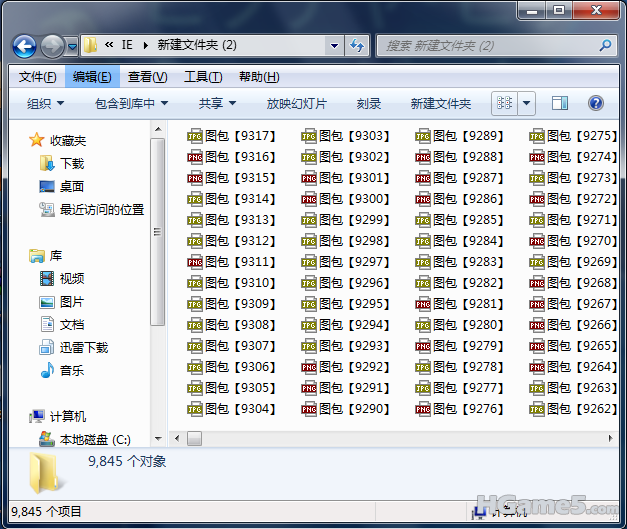Click the change view icon in toolbar

505,103
